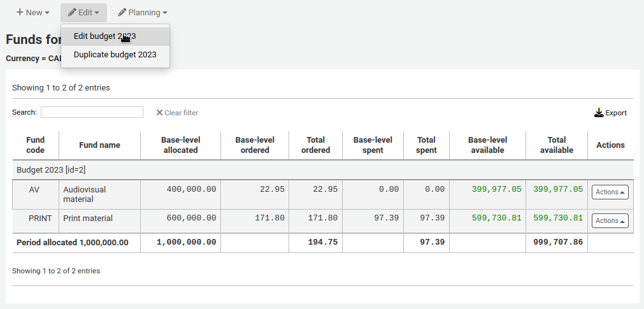The image size is (644, 309).
Task: Click the pencil icon on Edit button
Action: pyautogui.click(x=72, y=13)
